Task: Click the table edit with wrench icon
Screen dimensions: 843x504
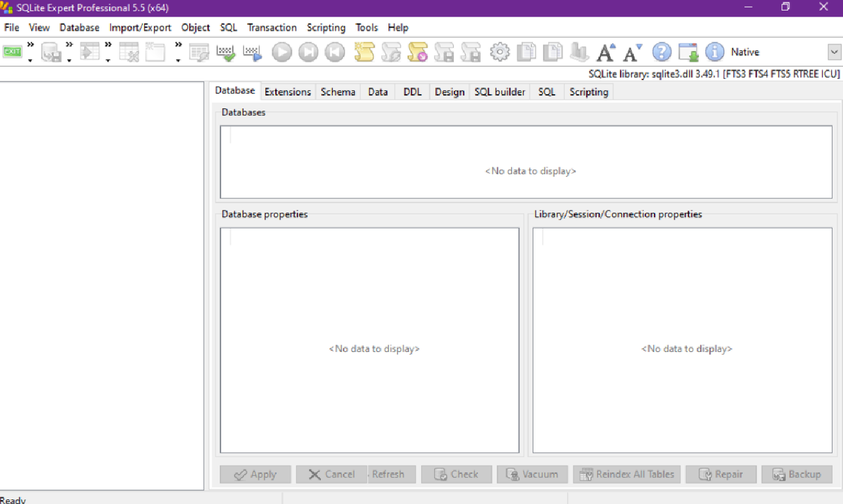Action: (x=199, y=52)
